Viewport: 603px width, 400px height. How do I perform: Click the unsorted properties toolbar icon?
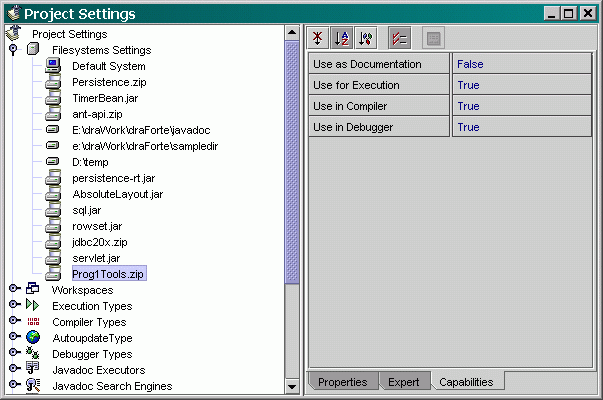click(317, 39)
